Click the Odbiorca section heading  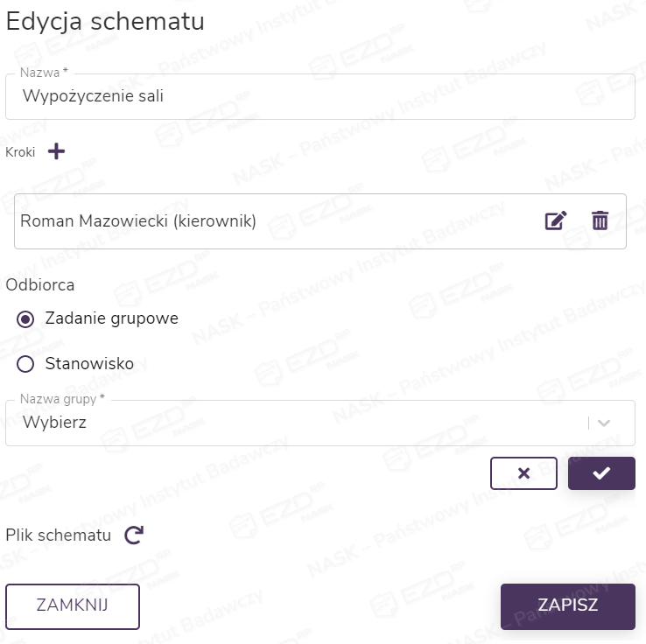click(x=39, y=284)
